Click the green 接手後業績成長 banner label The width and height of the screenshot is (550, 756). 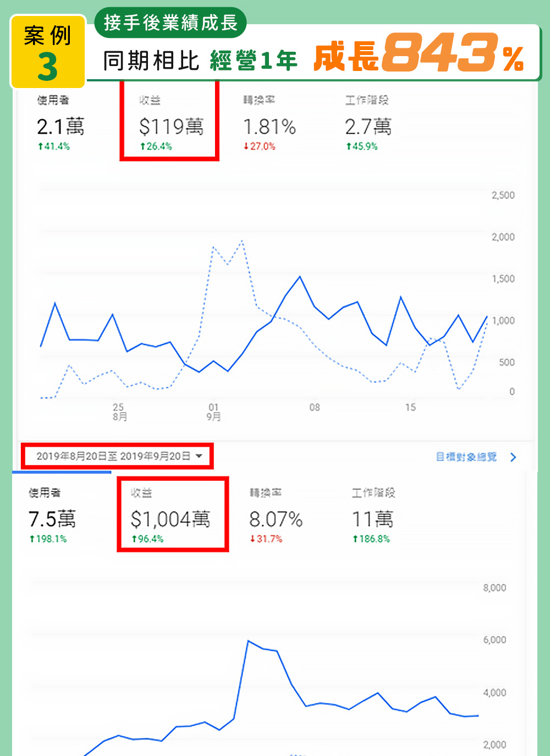coord(170,23)
